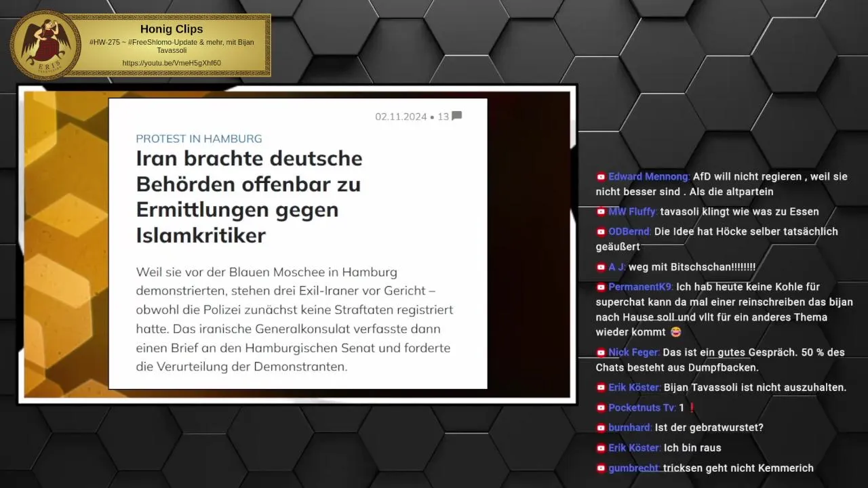Open the youtu.be/VmeH5gXhf60 link

(x=172, y=63)
